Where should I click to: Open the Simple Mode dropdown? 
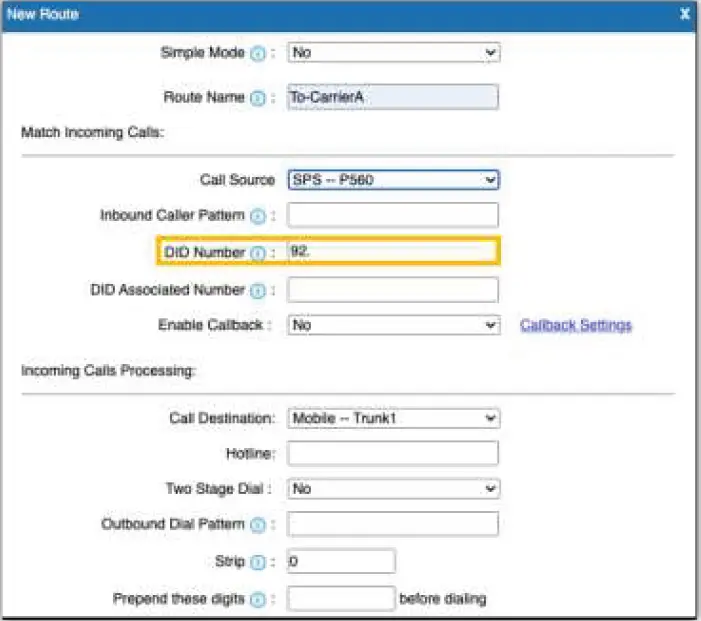point(393,53)
